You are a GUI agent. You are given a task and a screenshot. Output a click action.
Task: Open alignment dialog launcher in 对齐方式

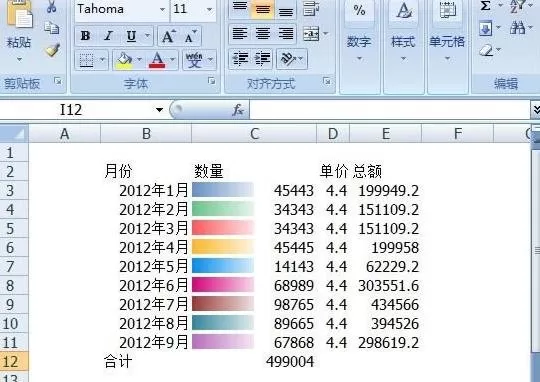(x=327, y=81)
